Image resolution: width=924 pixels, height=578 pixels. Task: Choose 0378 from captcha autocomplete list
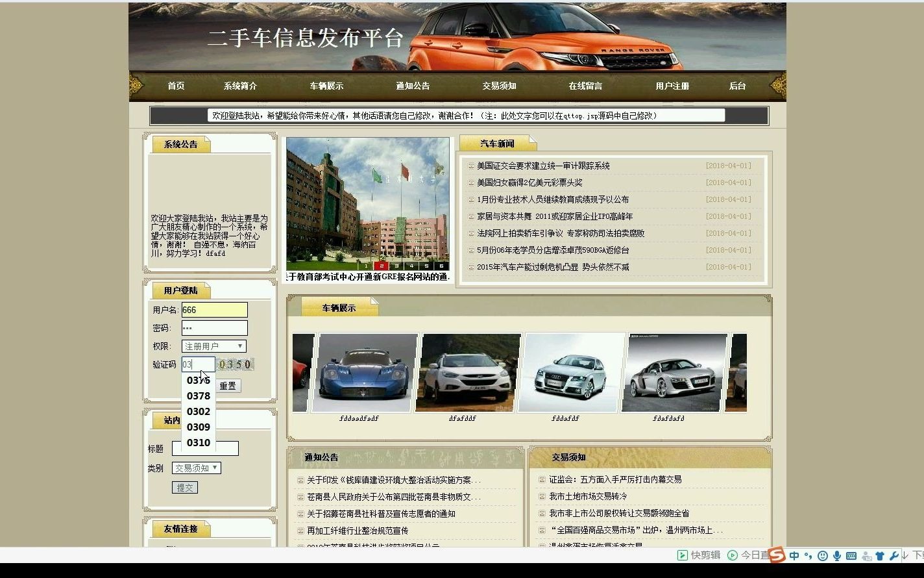pyautogui.click(x=199, y=396)
